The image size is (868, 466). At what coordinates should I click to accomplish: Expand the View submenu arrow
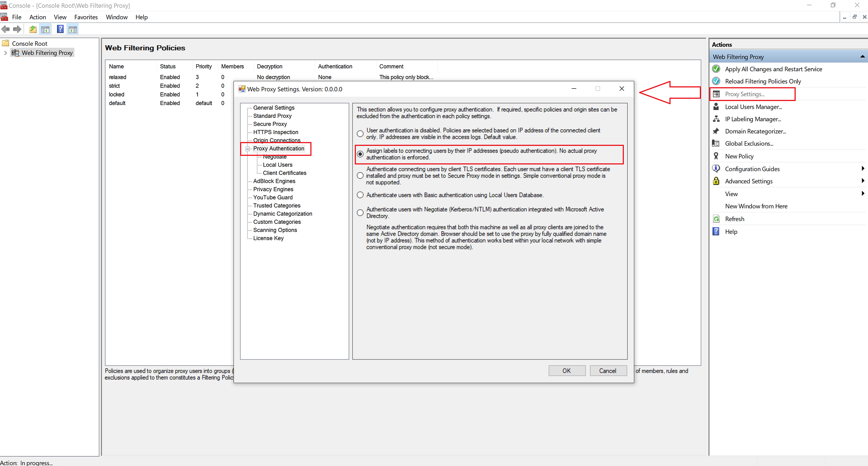863,193
